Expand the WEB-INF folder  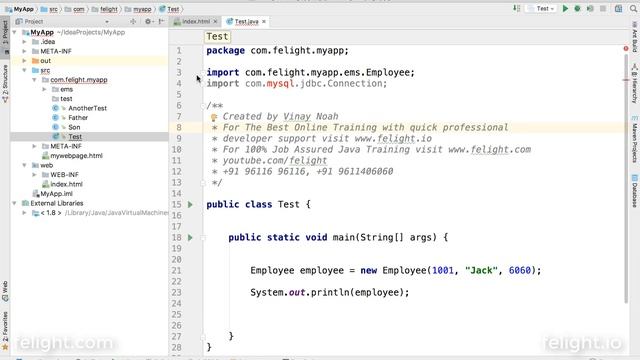click(35, 175)
